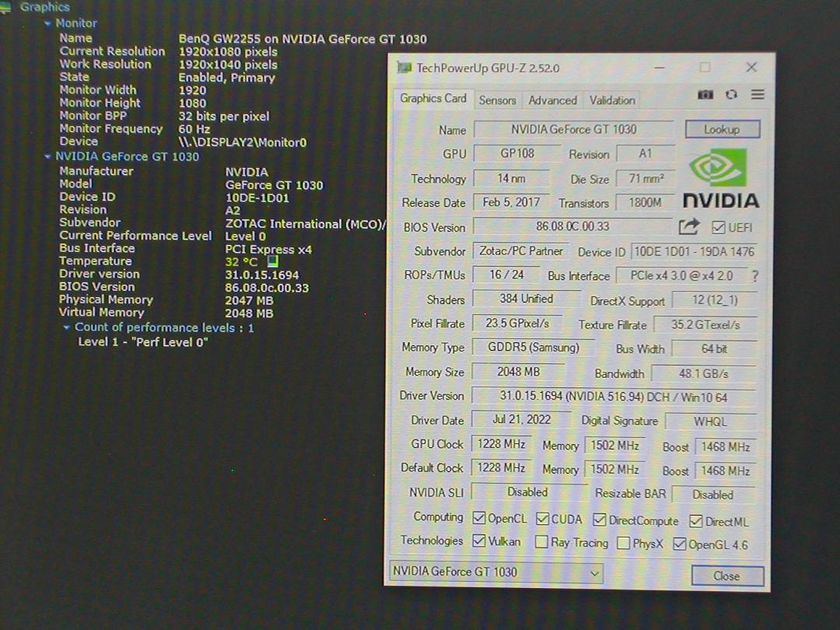Click the BIOS save/share arrow icon
Viewport: 840px width, 630px height.
click(689, 226)
